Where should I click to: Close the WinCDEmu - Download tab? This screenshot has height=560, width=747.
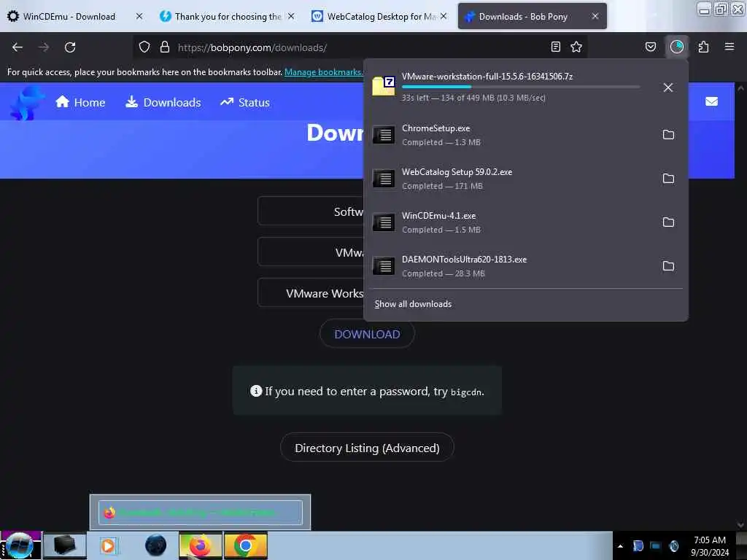139,16
